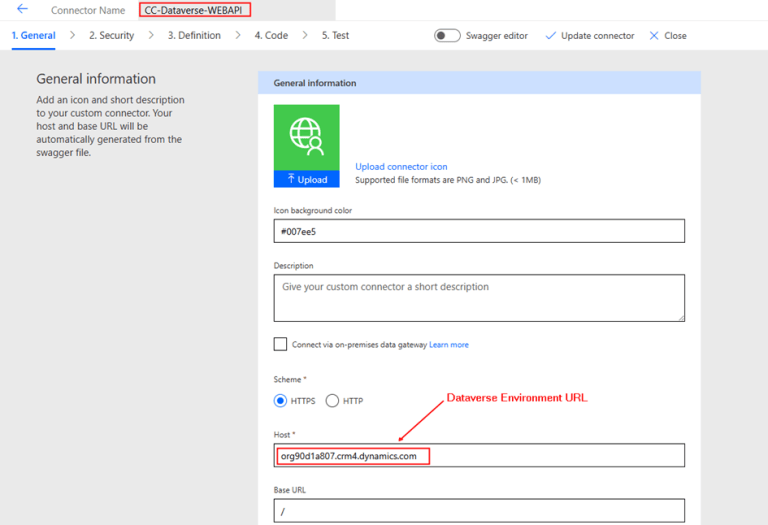
Task: Click the green connector icon thumbnail
Action: (x=307, y=137)
